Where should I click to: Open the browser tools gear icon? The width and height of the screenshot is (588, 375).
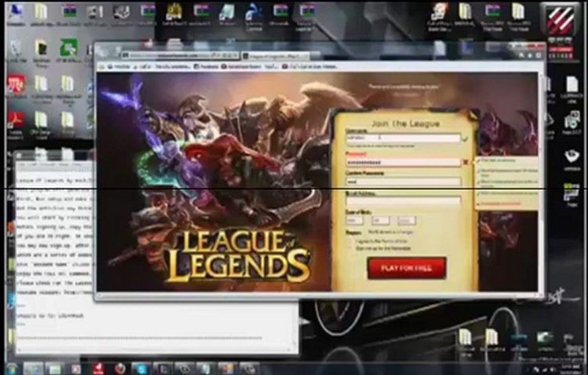click(539, 55)
